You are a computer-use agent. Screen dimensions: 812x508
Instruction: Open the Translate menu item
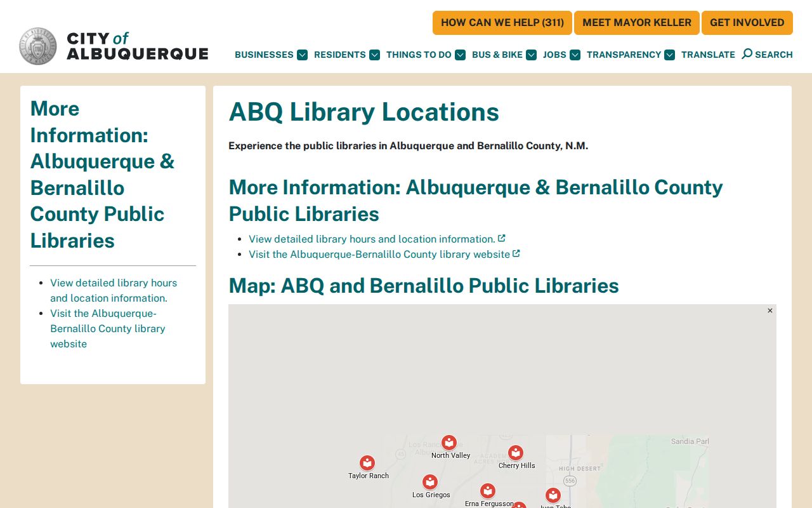pos(708,55)
